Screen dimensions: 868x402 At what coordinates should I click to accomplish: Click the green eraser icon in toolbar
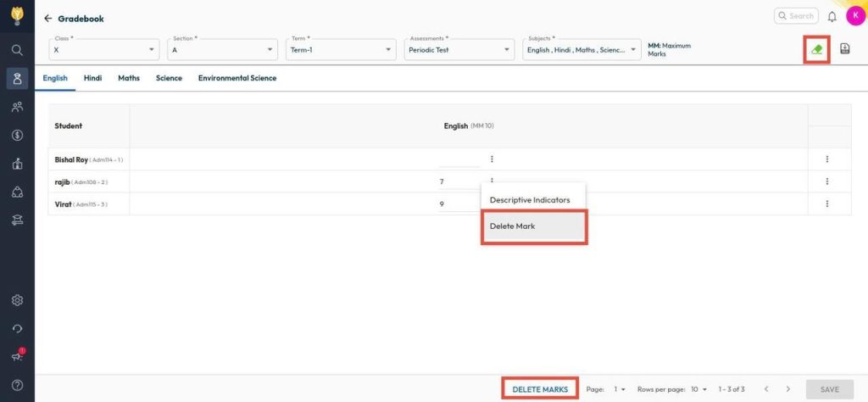tap(816, 50)
